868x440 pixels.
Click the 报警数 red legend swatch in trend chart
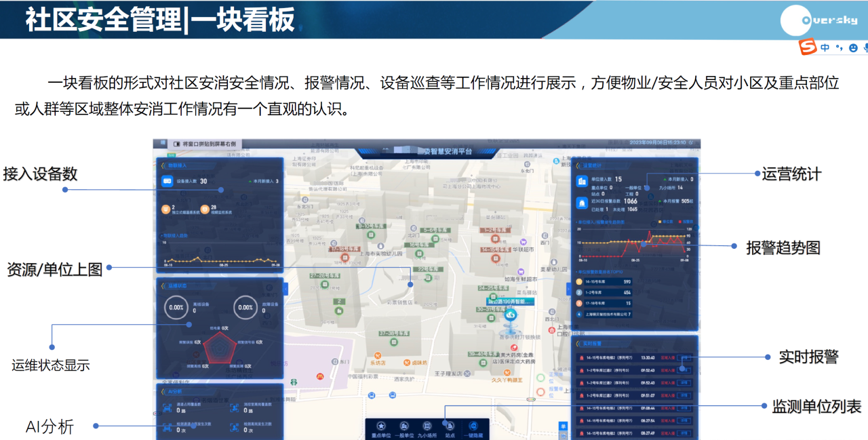(679, 221)
